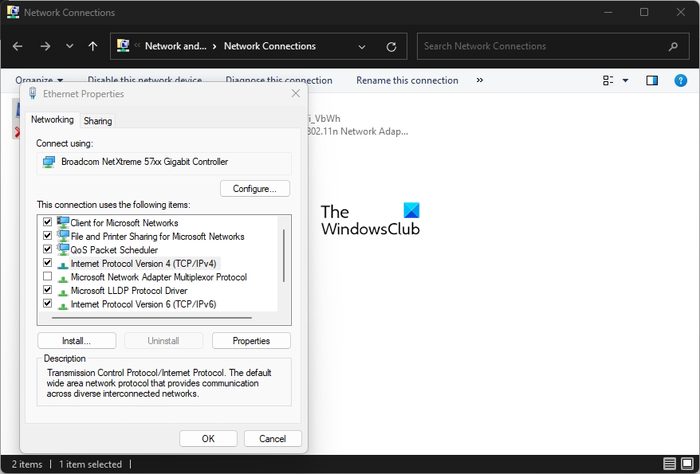Screen dimensions: 700x474
Task: Click the Search Network Connections field
Action: click(x=553, y=46)
